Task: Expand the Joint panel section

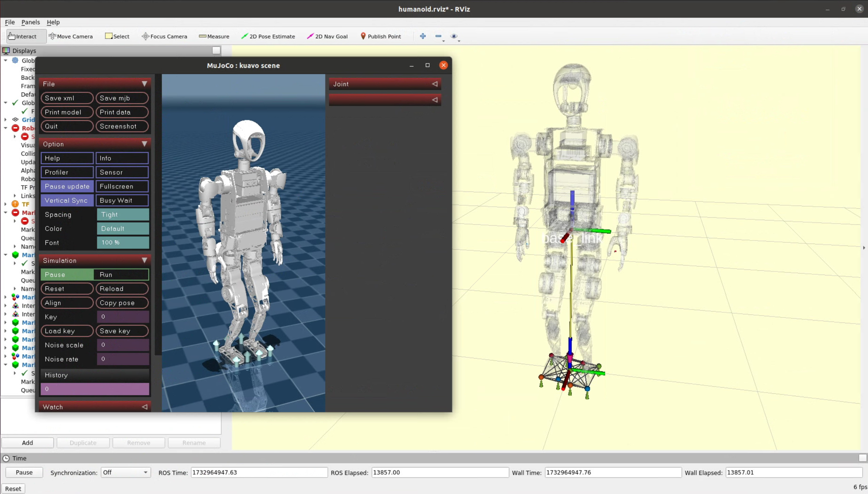Action: tap(385, 84)
